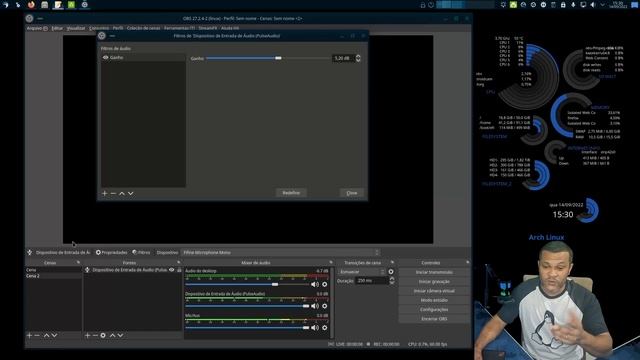The width and height of the screenshot is (640, 360).
Task: Open Mic/Aux mixer settings gear
Action: pyautogui.click(x=324, y=327)
